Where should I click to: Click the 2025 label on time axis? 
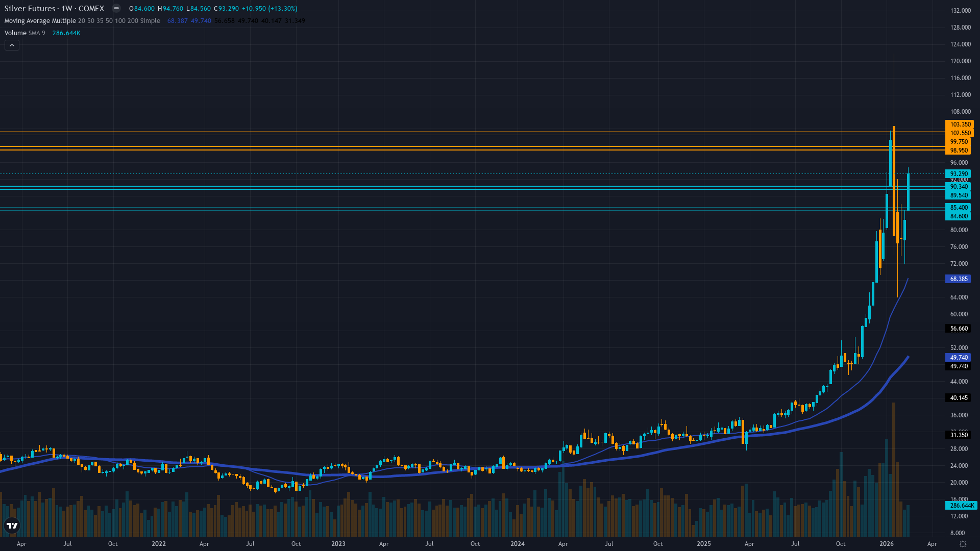pos(704,544)
